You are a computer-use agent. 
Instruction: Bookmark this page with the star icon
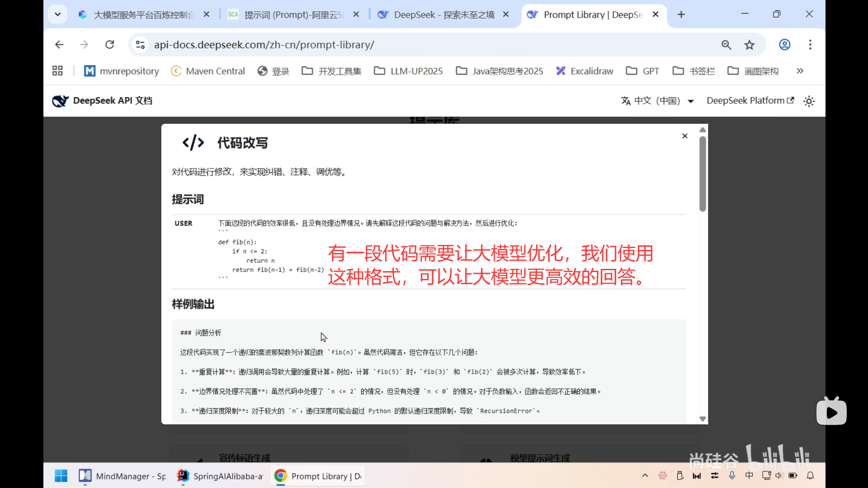[x=749, y=45]
